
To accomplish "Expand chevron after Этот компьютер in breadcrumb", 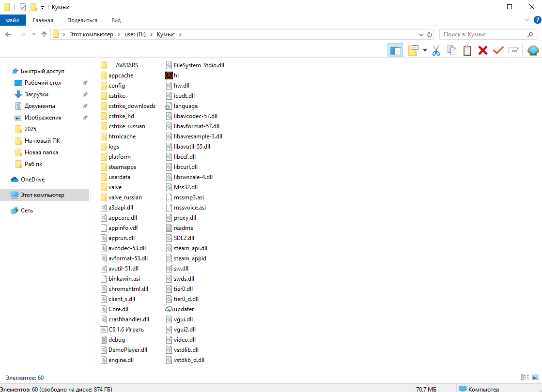I will click(119, 34).
